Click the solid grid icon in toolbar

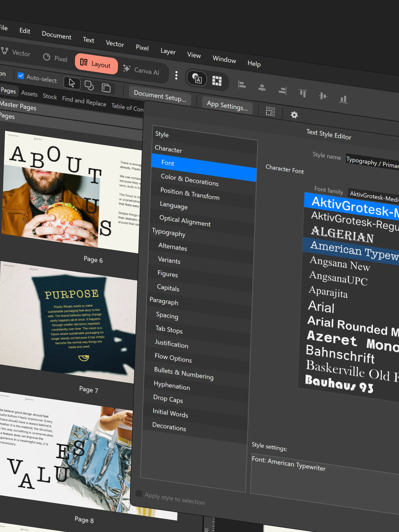[x=217, y=81]
